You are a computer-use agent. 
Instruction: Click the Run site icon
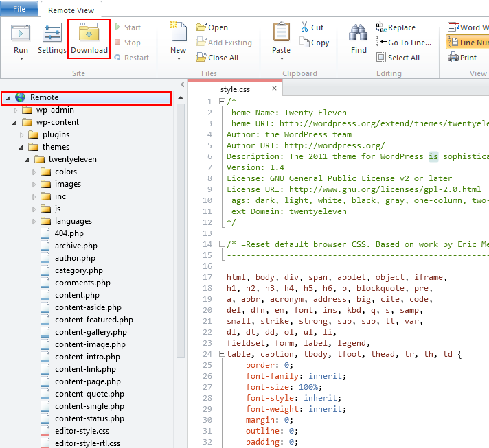pos(21,34)
